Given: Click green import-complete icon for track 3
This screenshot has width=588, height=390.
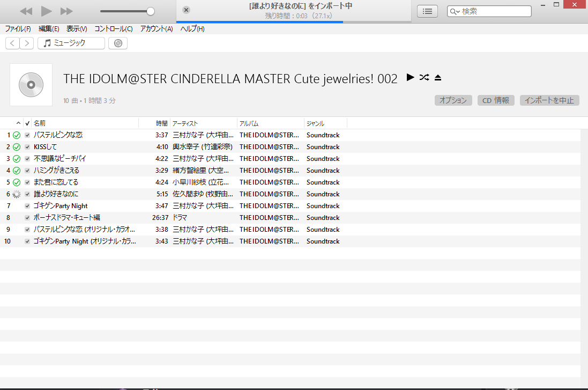Looking at the screenshot, I should point(17,159).
